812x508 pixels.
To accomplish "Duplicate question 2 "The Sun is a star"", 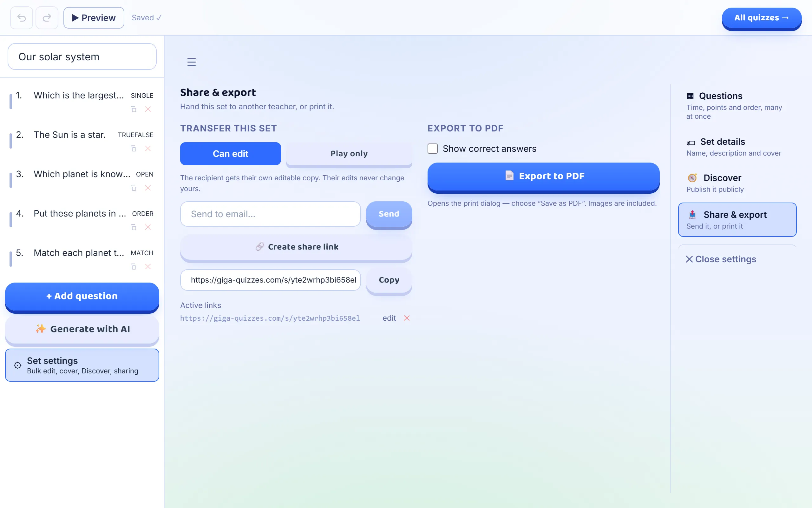I will (x=133, y=149).
